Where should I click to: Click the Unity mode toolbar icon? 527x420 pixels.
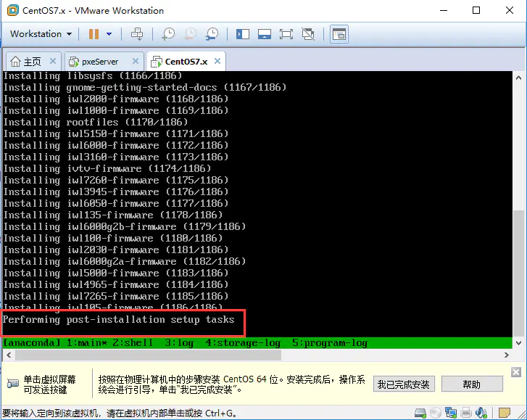point(308,34)
